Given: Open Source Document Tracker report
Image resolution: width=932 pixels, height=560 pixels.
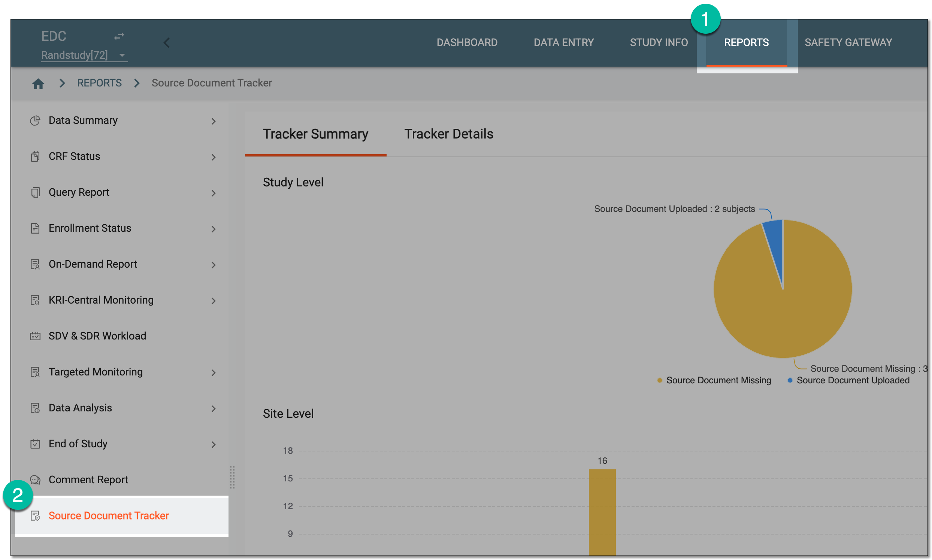Looking at the screenshot, I should (x=122, y=515).
